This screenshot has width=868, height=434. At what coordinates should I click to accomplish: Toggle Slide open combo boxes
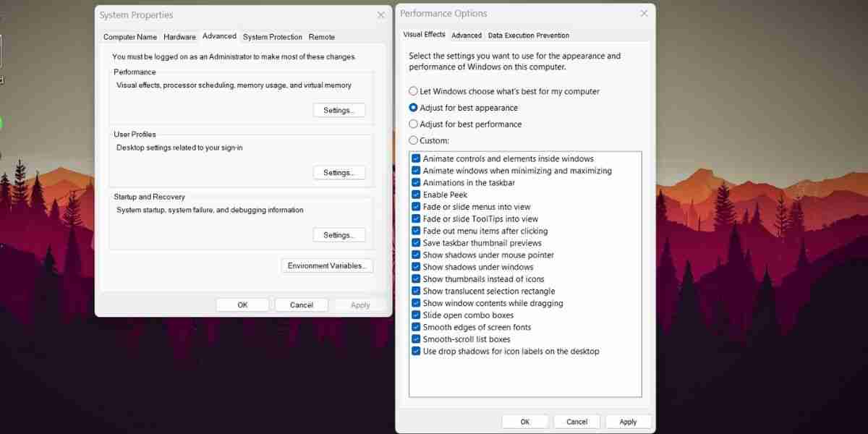[416, 315]
